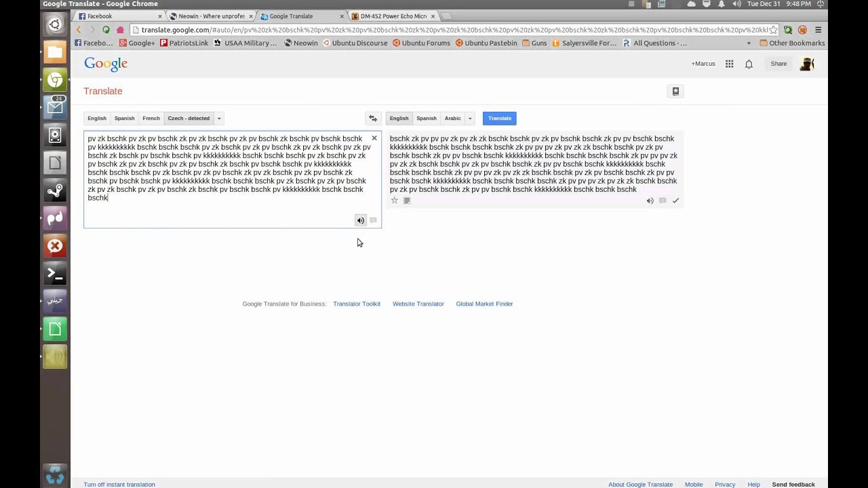Image resolution: width=868 pixels, height=488 pixels.
Task: Open the Chrome menu
Action: tap(818, 30)
